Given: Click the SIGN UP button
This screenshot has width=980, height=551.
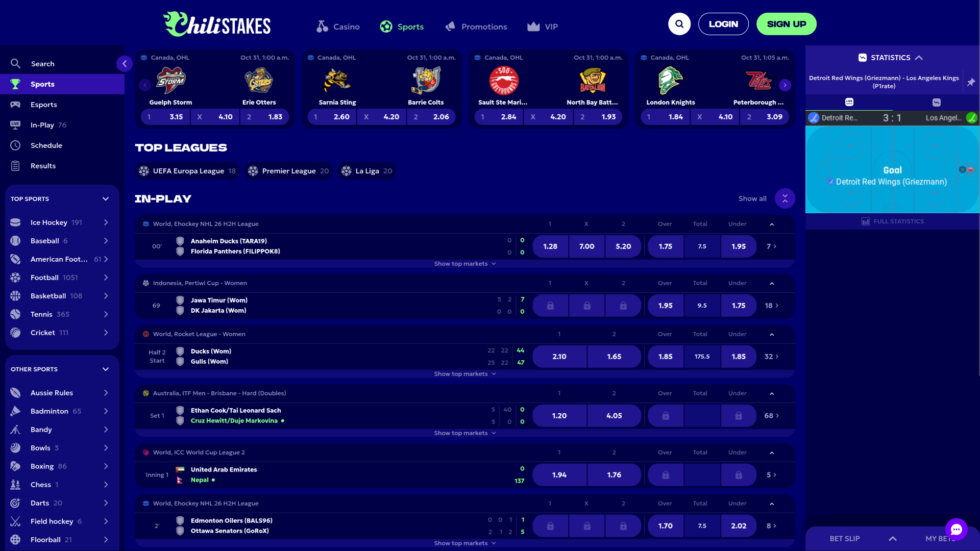Looking at the screenshot, I should pyautogui.click(x=786, y=23).
